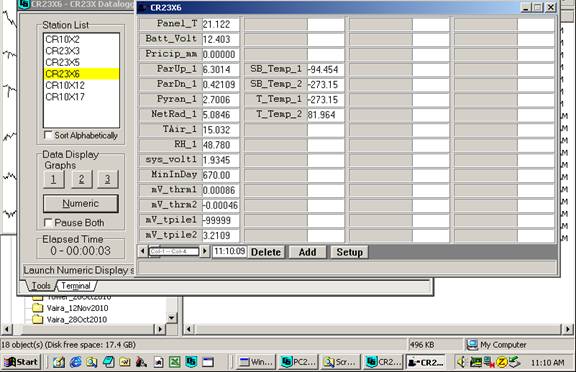Click the Elapsed Time readout
This screenshot has width=576, height=372.
81,251
